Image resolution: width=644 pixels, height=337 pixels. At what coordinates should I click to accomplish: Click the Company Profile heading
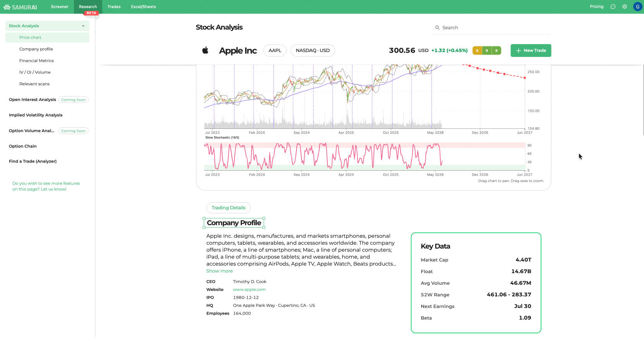234,223
